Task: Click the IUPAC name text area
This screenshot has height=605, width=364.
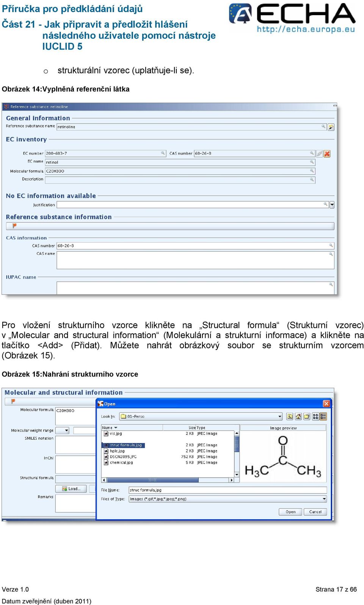Action: (195, 288)
